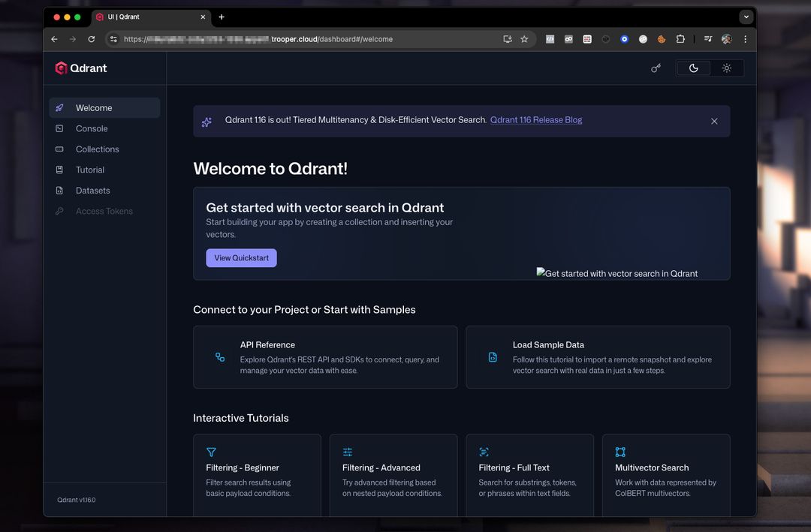Click the Filtering - Advanced sliders icon
811x532 pixels.
(348, 452)
